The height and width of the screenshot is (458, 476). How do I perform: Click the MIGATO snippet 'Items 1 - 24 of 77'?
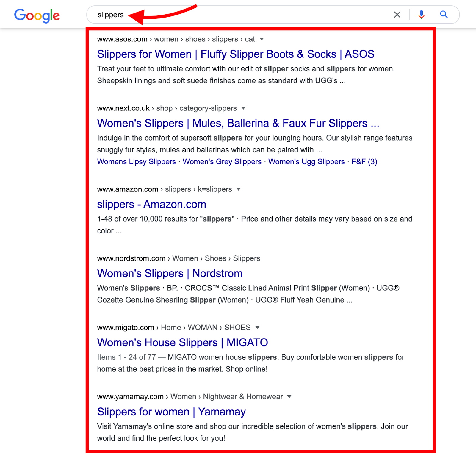point(251,363)
